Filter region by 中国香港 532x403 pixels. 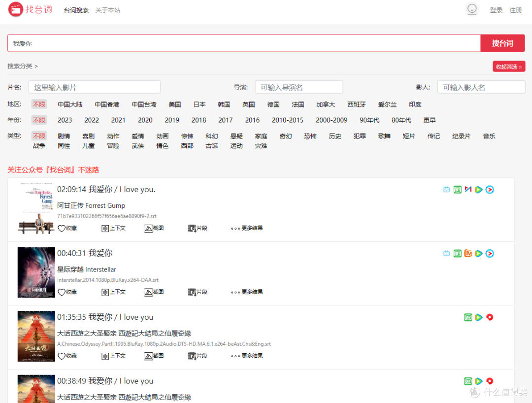[107, 104]
